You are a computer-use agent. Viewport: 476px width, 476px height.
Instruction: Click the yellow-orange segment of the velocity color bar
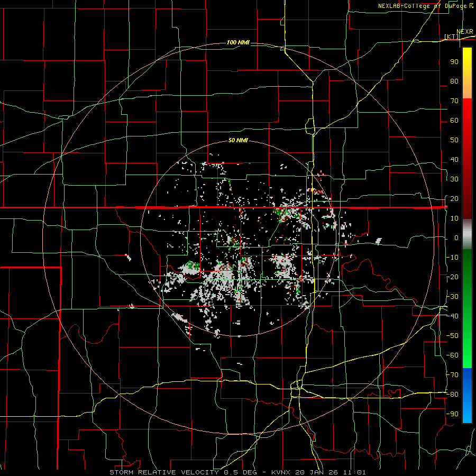point(467,73)
